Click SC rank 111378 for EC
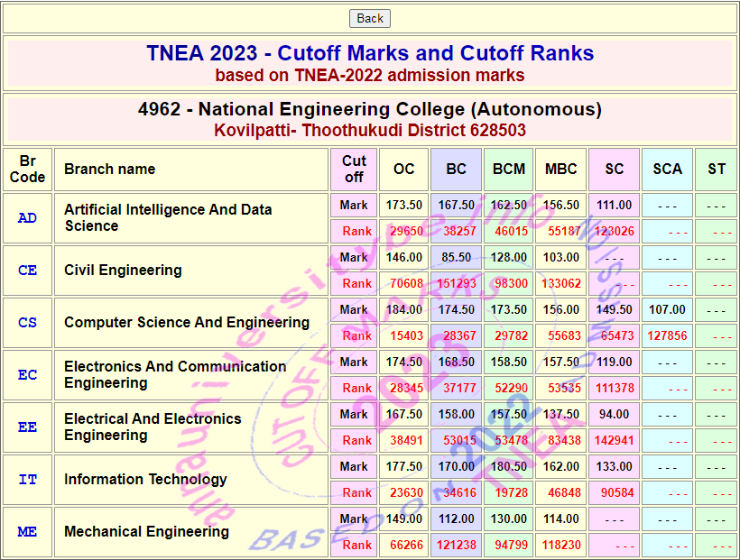Viewport: 740px width, 560px height. pos(614,389)
